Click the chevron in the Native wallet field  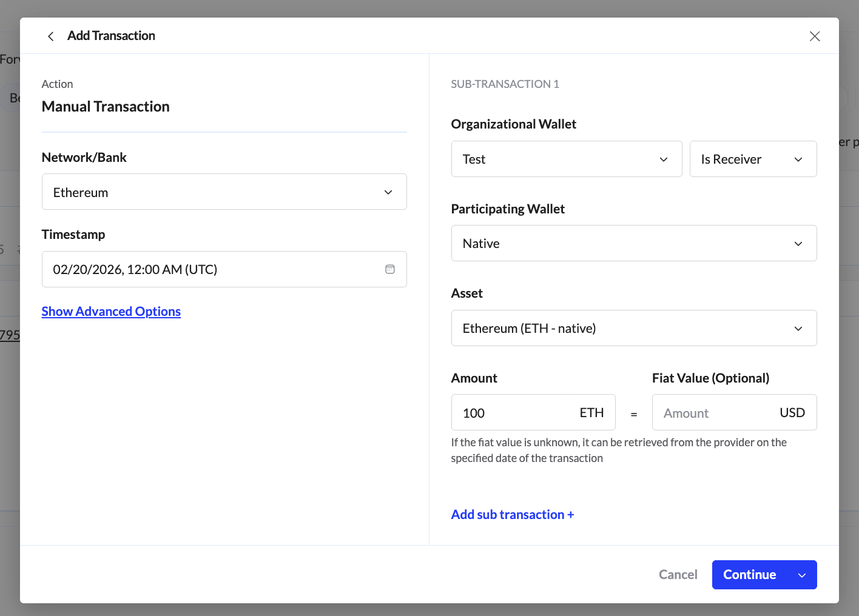coord(798,244)
